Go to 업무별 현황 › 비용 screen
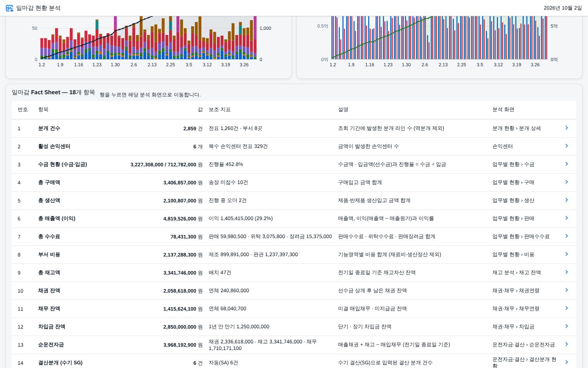 coord(513,255)
